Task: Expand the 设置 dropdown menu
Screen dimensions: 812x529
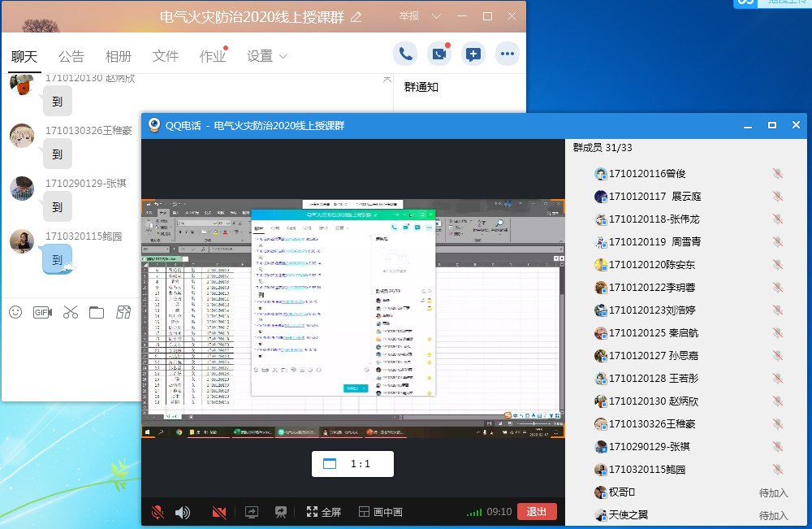Action: pos(267,56)
